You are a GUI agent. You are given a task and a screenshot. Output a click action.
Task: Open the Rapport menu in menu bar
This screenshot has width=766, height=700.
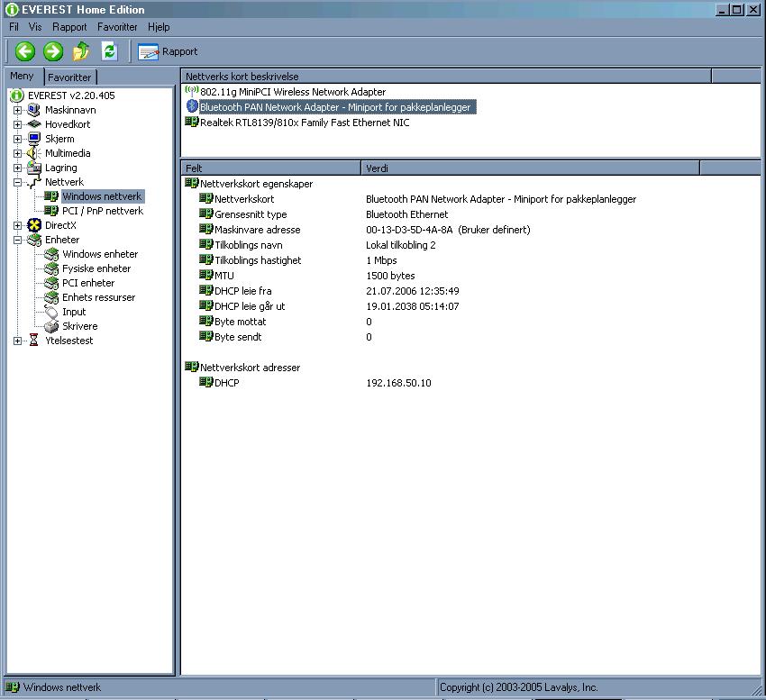pos(69,27)
